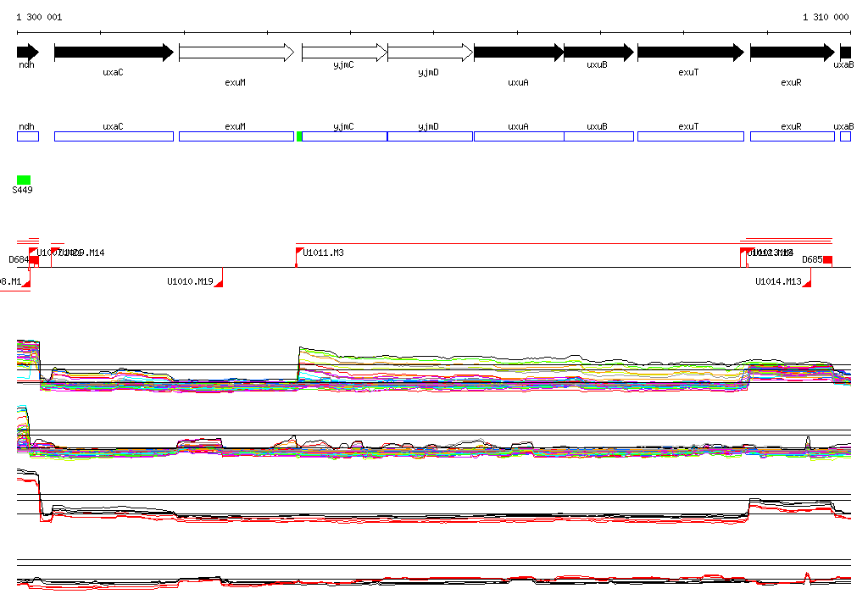
Task: Click the blue exuT outline box
Action: 691,136
